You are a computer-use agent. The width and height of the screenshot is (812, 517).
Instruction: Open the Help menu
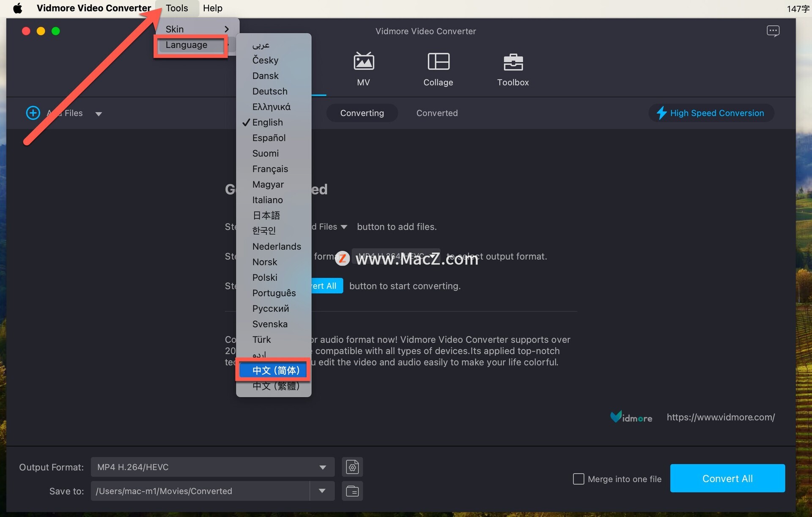click(213, 8)
